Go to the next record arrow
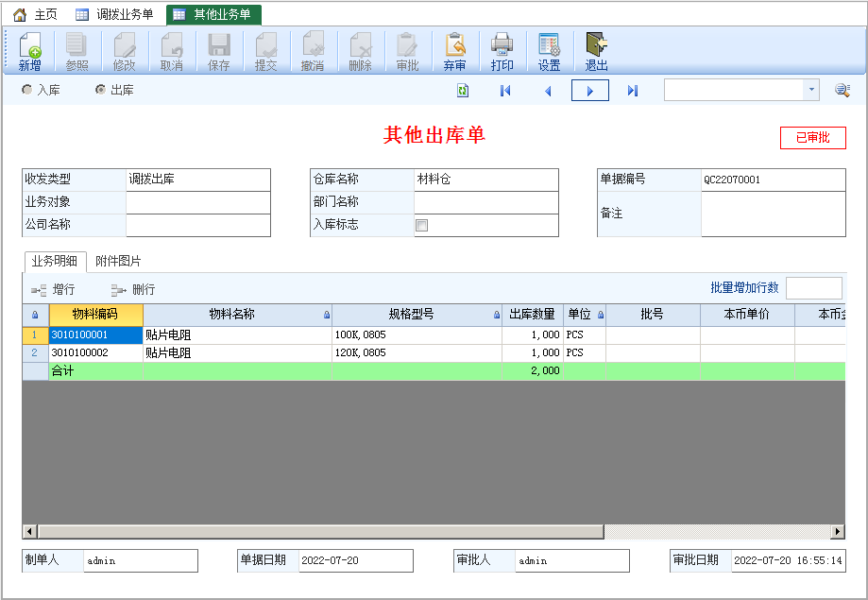 [590, 91]
